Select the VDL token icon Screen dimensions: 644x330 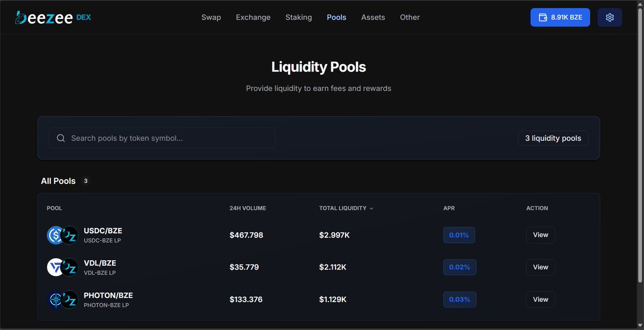click(x=54, y=267)
